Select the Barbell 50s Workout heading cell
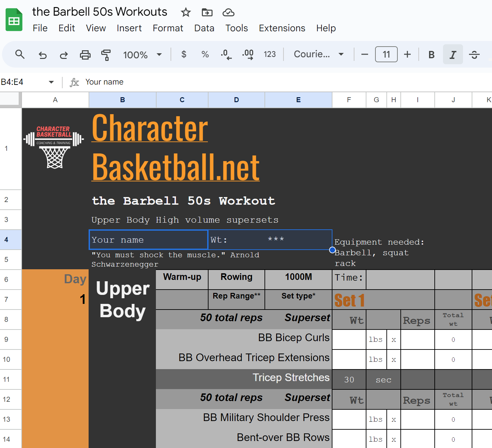This screenshot has height=448, width=492. (x=184, y=201)
